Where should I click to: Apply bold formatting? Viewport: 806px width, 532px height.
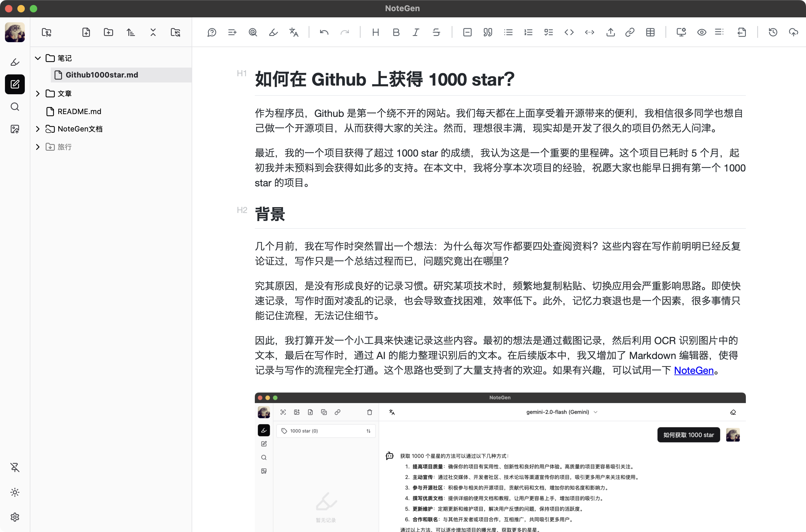[396, 32]
